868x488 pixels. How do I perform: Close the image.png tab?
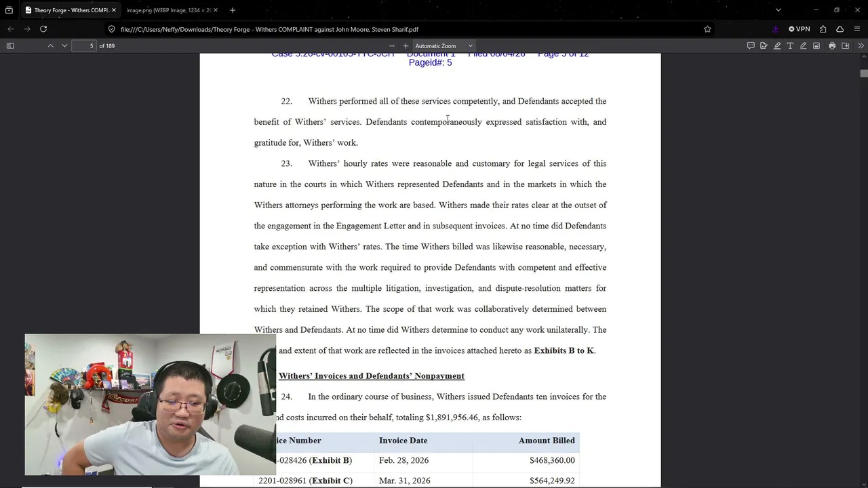216,10
